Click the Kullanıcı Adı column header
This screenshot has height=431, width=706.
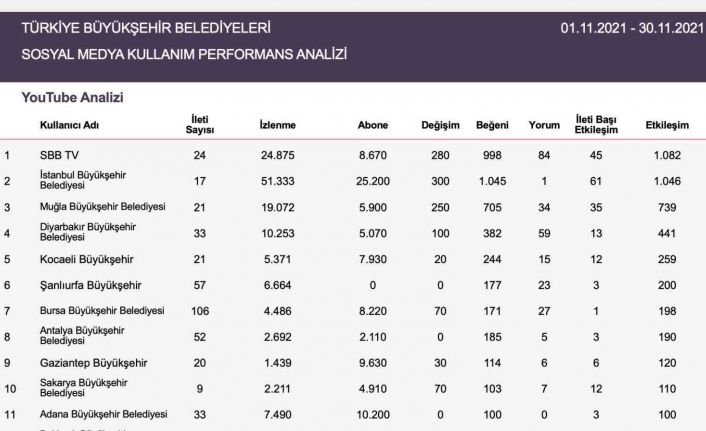pos(69,125)
